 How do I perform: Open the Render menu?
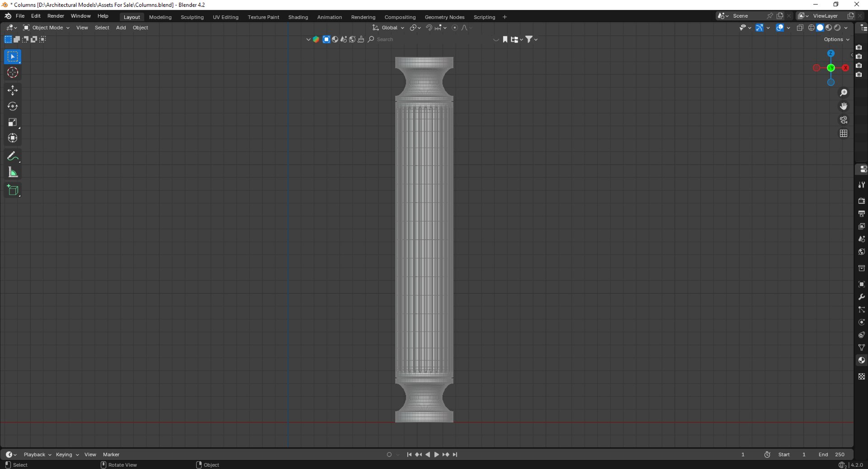[x=56, y=16]
